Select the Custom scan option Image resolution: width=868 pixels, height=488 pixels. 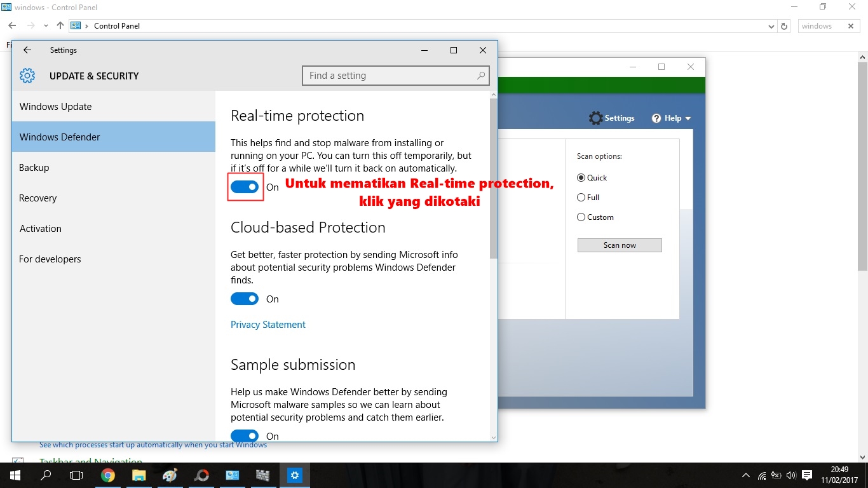click(x=581, y=217)
